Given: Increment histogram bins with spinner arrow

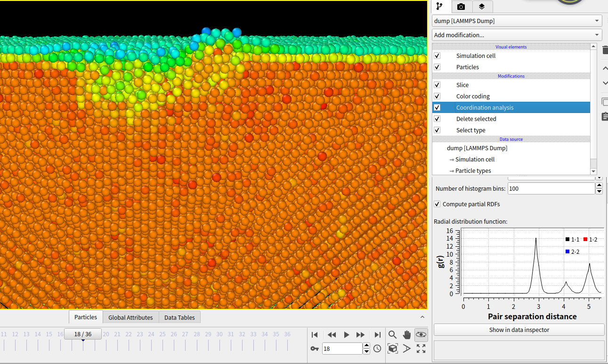Looking at the screenshot, I should (x=599, y=186).
